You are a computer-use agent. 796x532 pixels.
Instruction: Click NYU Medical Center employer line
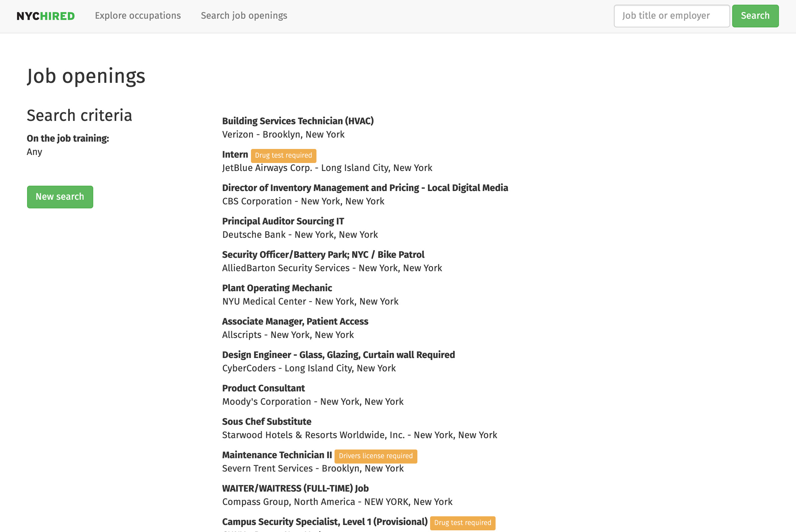tap(310, 302)
